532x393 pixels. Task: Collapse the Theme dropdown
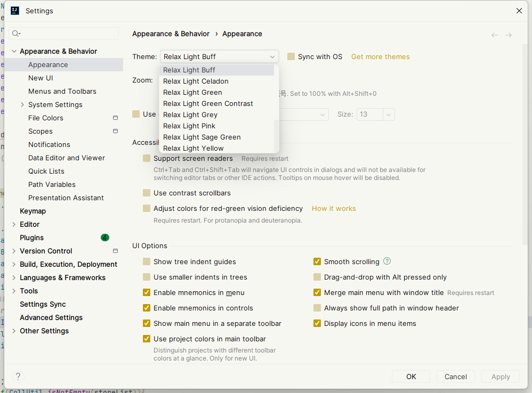point(272,56)
